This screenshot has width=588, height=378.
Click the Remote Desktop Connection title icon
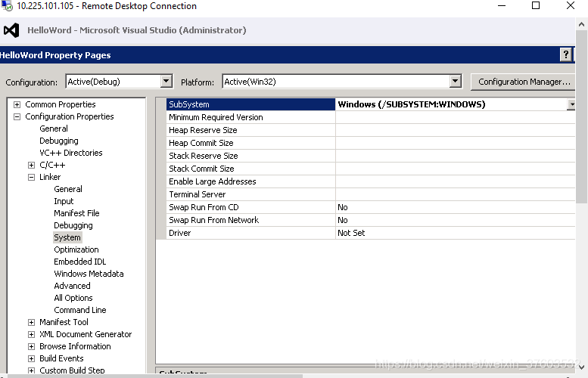(7, 5)
